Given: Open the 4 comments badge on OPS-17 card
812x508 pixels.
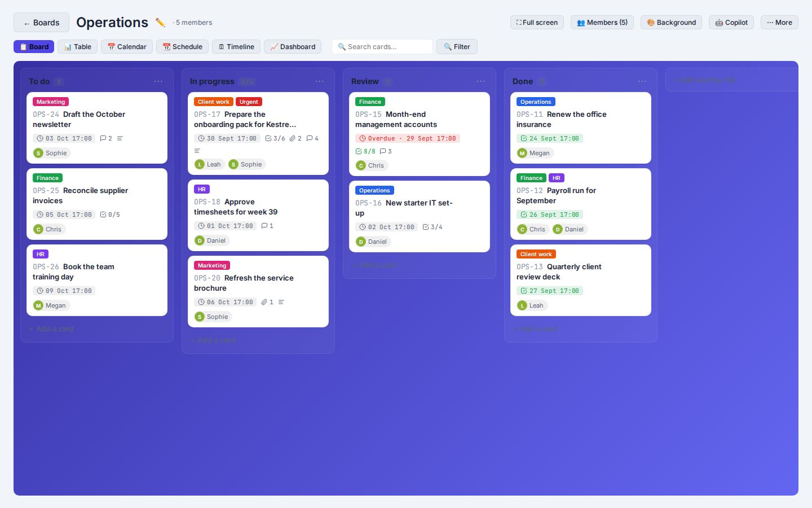Looking at the screenshot, I should (312, 138).
